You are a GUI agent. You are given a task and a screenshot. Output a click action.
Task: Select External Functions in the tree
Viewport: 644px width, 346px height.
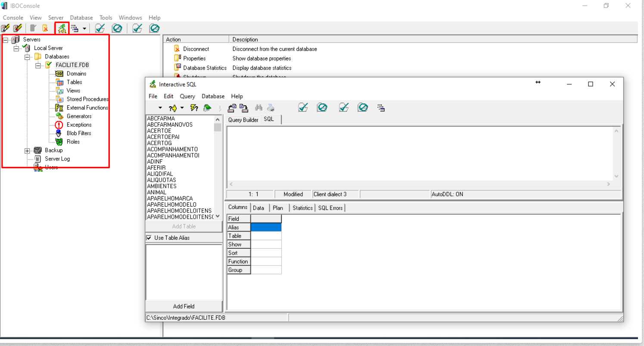click(87, 108)
